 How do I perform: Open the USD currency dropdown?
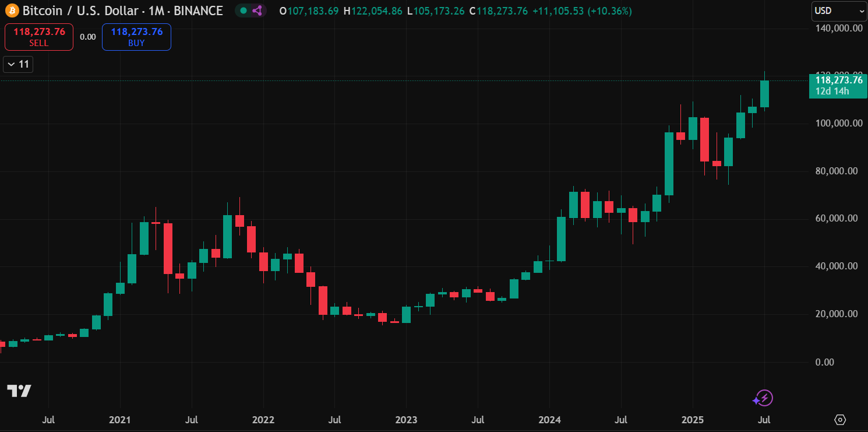pyautogui.click(x=839, y=10)
